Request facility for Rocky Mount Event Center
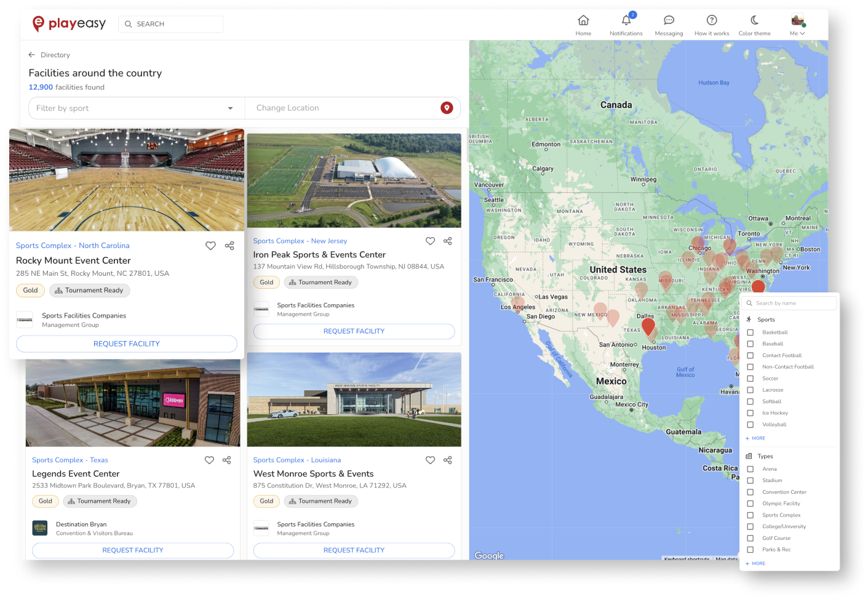 [127, 344]
